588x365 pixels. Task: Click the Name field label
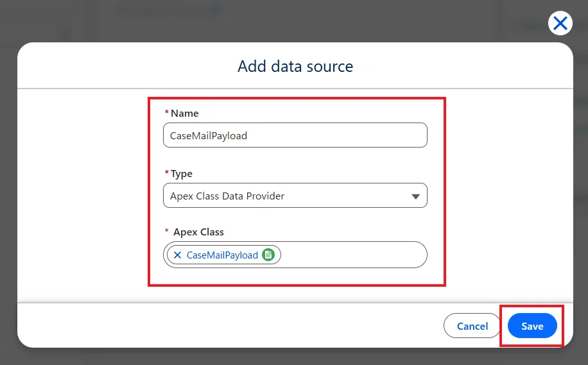pos(184,113)
